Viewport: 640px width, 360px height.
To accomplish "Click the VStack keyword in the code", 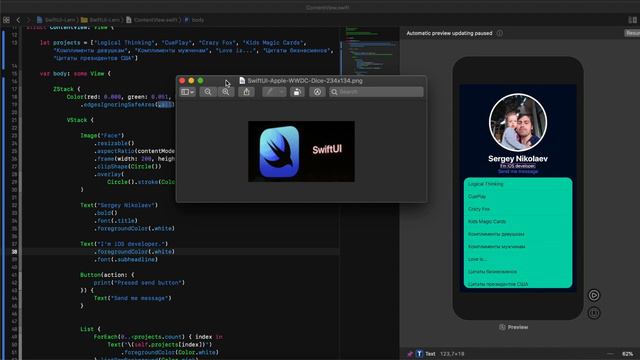I will 77,120.
